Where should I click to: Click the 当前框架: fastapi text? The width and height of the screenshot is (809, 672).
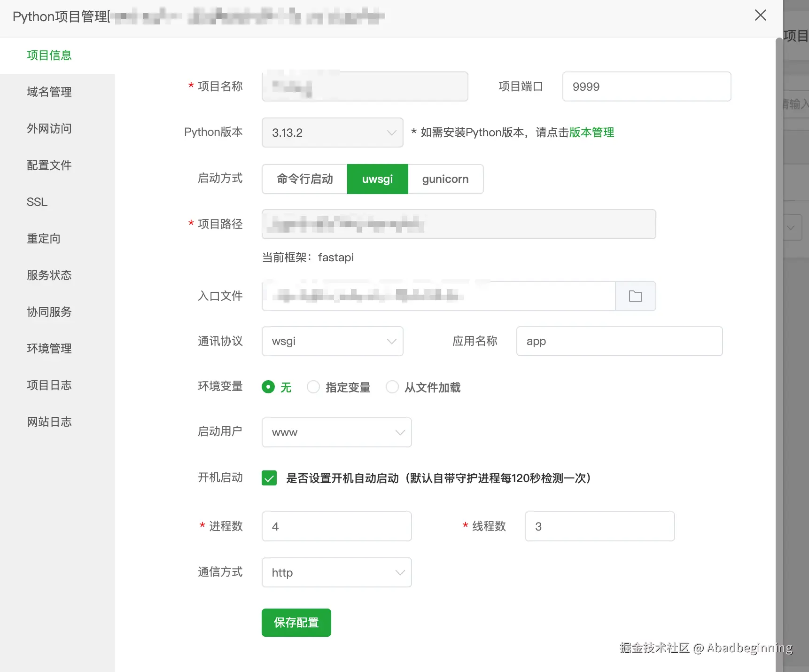tap(308, 258)
